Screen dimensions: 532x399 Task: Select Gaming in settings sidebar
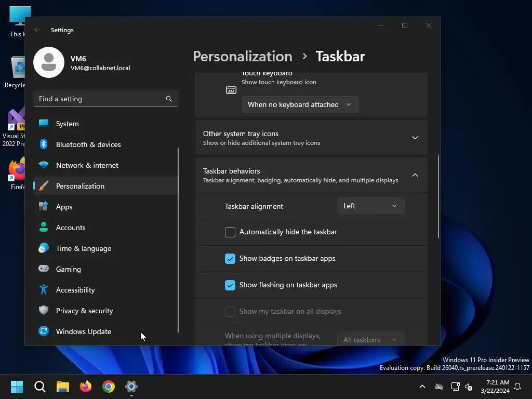(x=105, y=269)
